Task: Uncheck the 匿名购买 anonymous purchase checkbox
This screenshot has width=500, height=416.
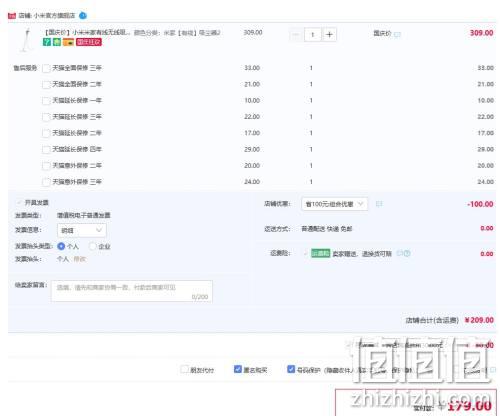Action: click(238, 369)
